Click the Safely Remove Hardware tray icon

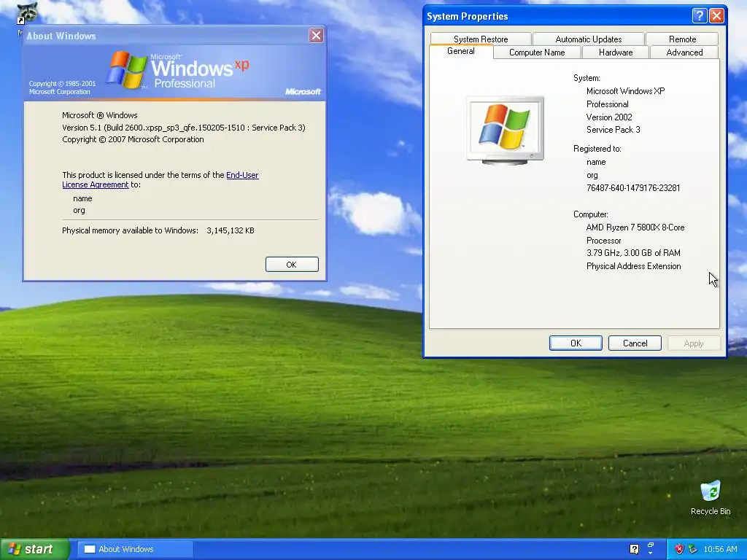coord(692,549)
